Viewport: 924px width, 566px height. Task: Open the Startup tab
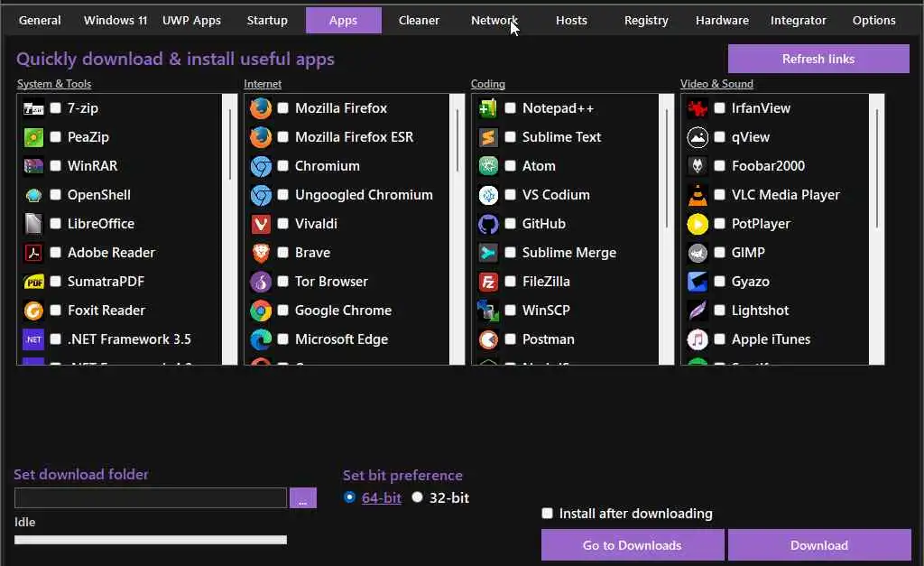coord(267,20)
